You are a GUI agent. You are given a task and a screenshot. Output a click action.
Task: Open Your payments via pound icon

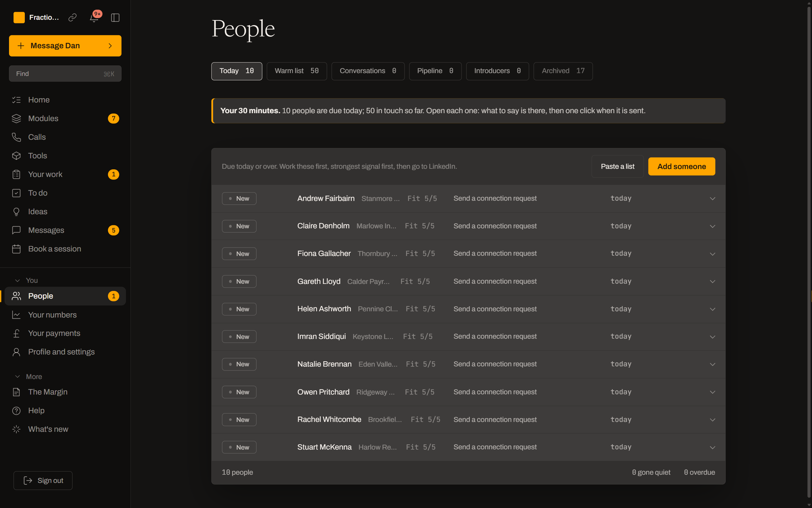pos(16,333)
